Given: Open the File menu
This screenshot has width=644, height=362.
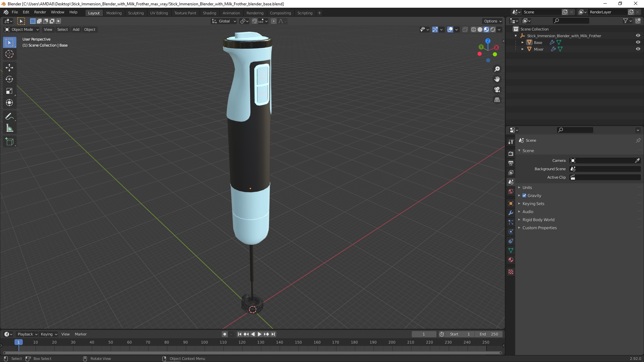Looking at the screenshot, I should pos(15,12).
